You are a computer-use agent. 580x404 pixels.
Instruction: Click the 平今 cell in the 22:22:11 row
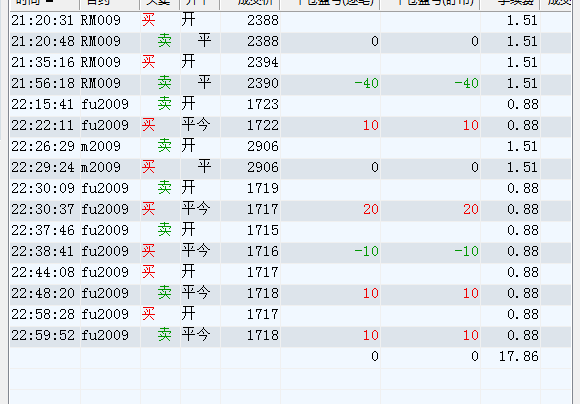click(196, 125)
